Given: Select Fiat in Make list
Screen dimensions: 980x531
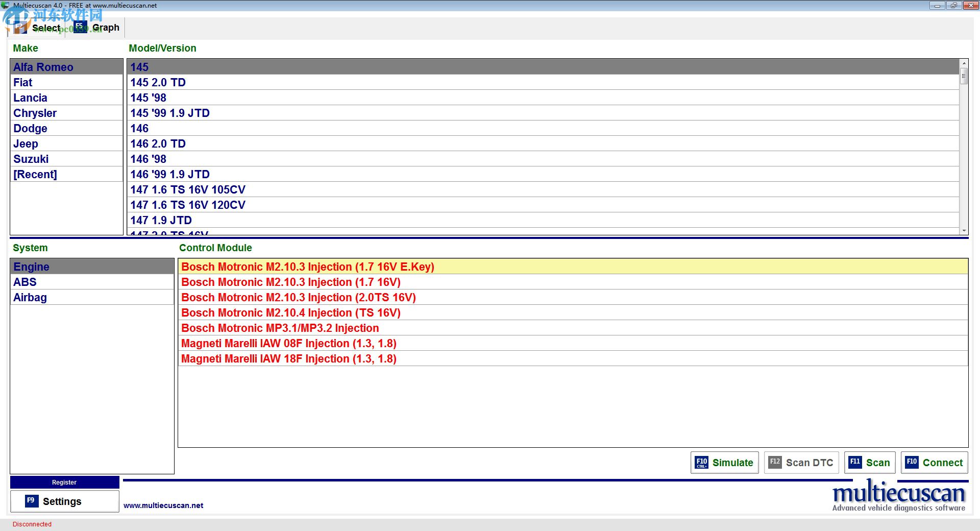Looking at the screenshot, I should pyautogui.click(x=67, y=82).
